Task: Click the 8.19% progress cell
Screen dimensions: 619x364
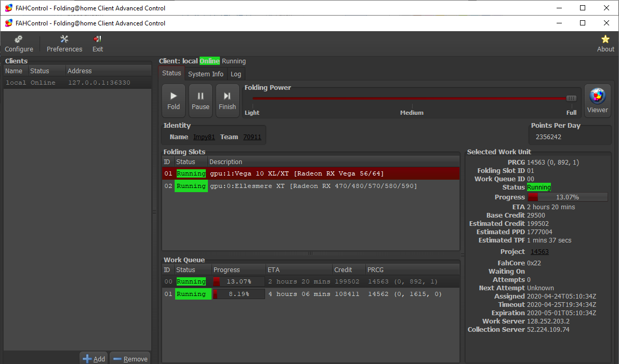Action: coord(239,294)
